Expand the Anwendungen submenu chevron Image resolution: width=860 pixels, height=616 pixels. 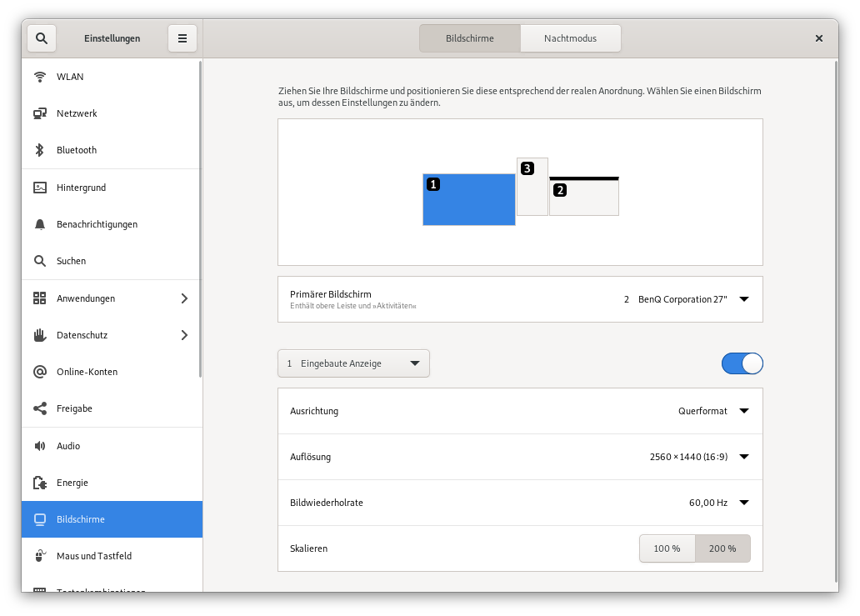coord(184,298)
